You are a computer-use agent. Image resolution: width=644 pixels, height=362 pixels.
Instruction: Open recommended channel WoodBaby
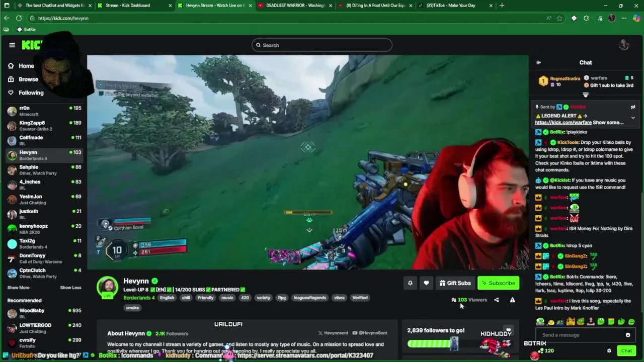pos(44,314)
